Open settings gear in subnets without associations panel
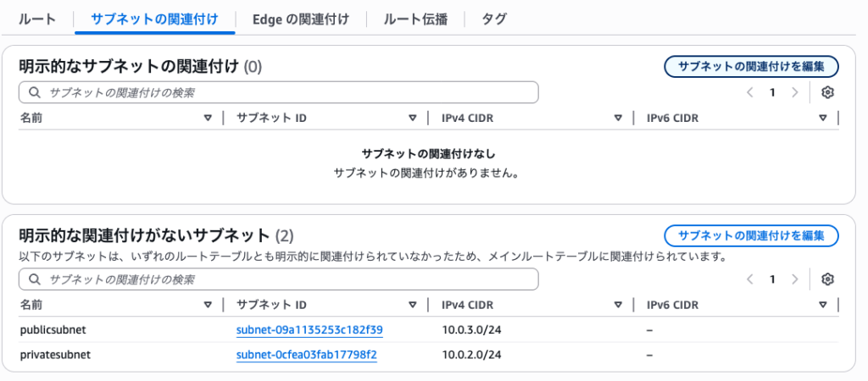Image resolution: width=868 pixels, height=381 pixels. click(x=828, y=279)
